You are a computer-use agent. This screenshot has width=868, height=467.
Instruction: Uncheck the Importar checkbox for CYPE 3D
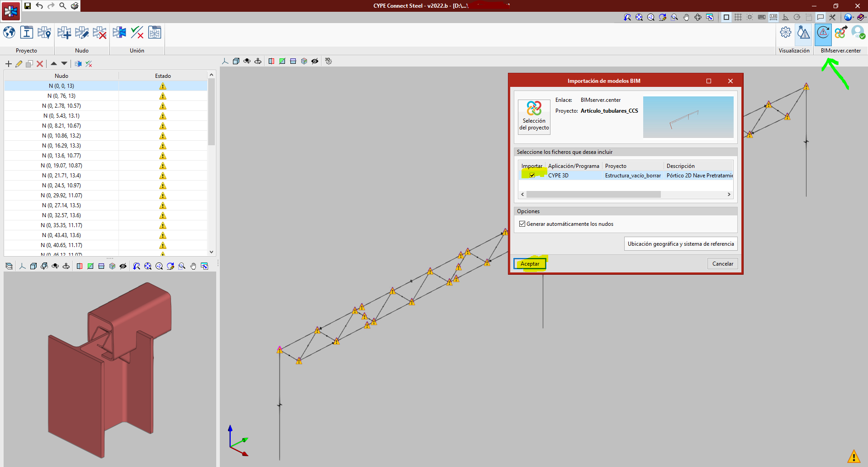coord(532,175)
